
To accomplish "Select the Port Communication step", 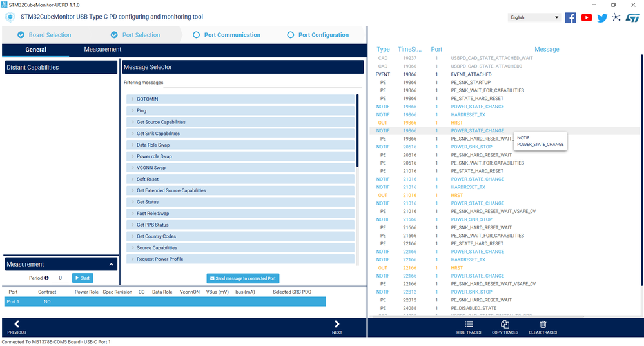I will coord(226,35).
